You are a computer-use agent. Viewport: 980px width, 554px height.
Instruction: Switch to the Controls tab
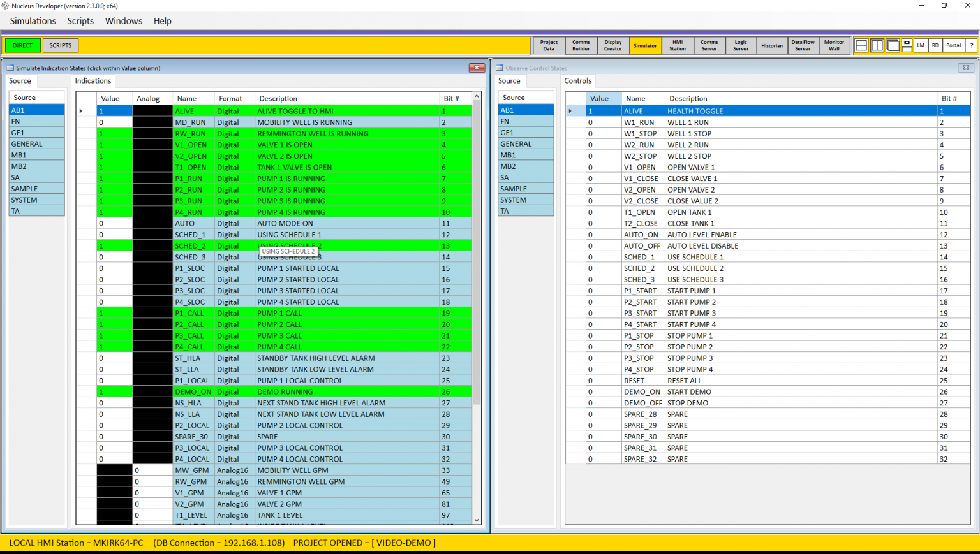click(x=577, y=81)
